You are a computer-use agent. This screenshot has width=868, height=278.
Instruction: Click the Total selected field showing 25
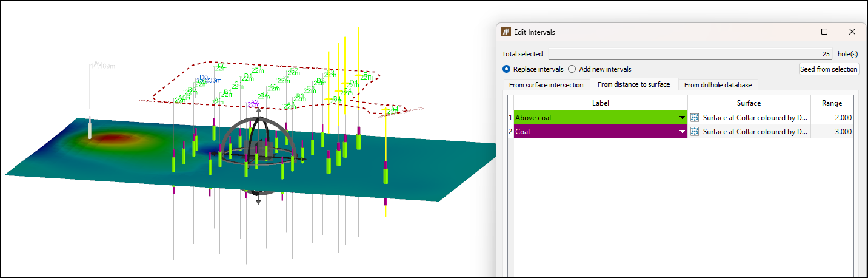coord(690,54)
